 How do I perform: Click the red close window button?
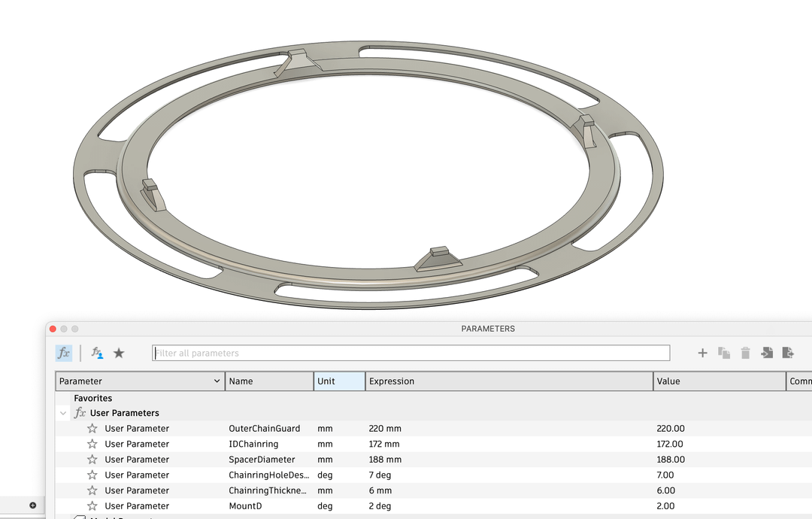53,329
